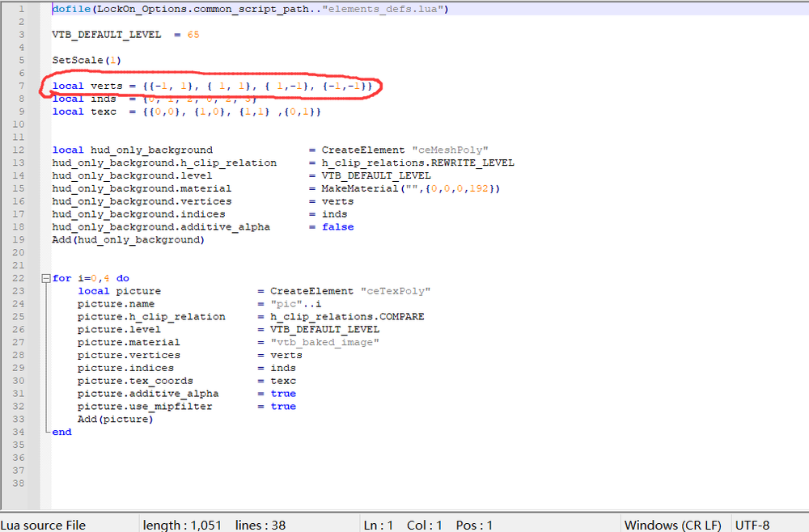
Task: Click 'texc' variable on line 9
Action: point(104,112)
